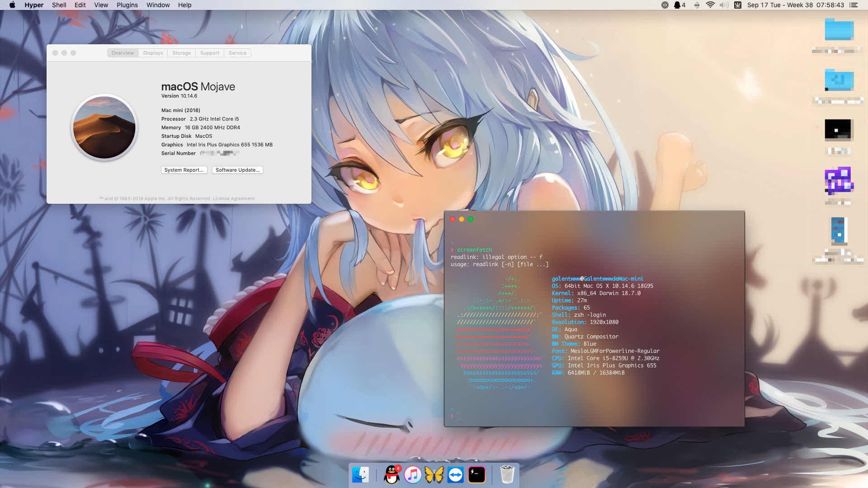Close the Hyper terminal window
The image size is (868, 488).
click(453, 219)
